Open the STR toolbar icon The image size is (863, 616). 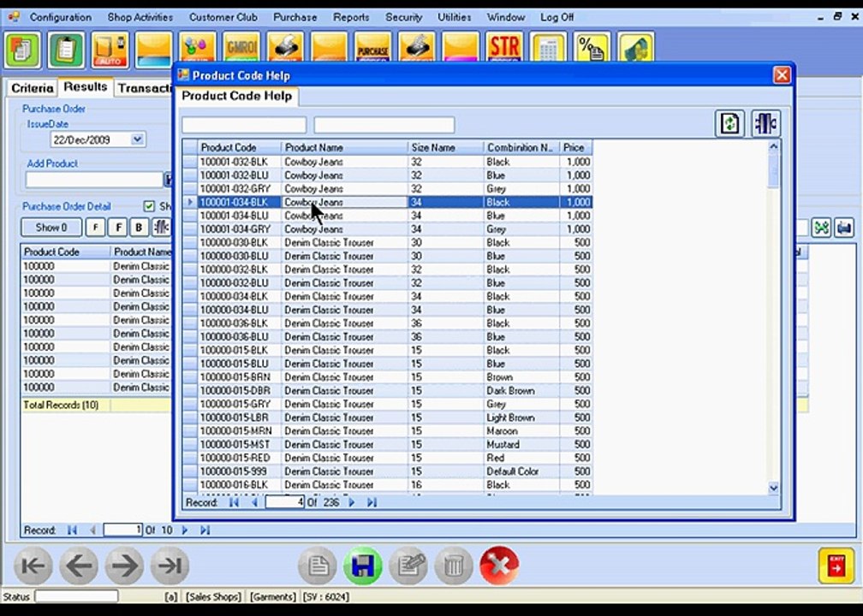tap(504, 50)
